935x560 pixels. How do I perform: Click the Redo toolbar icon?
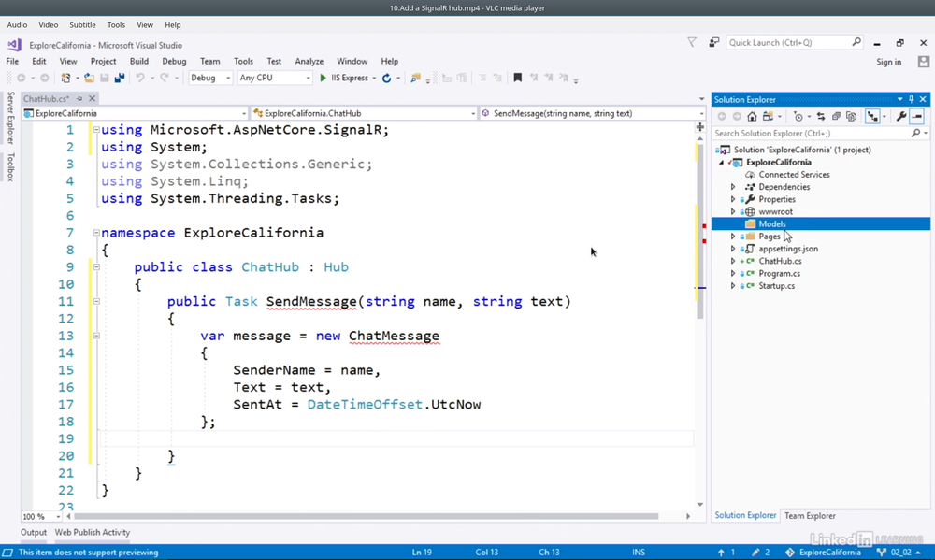coord(165,79)
